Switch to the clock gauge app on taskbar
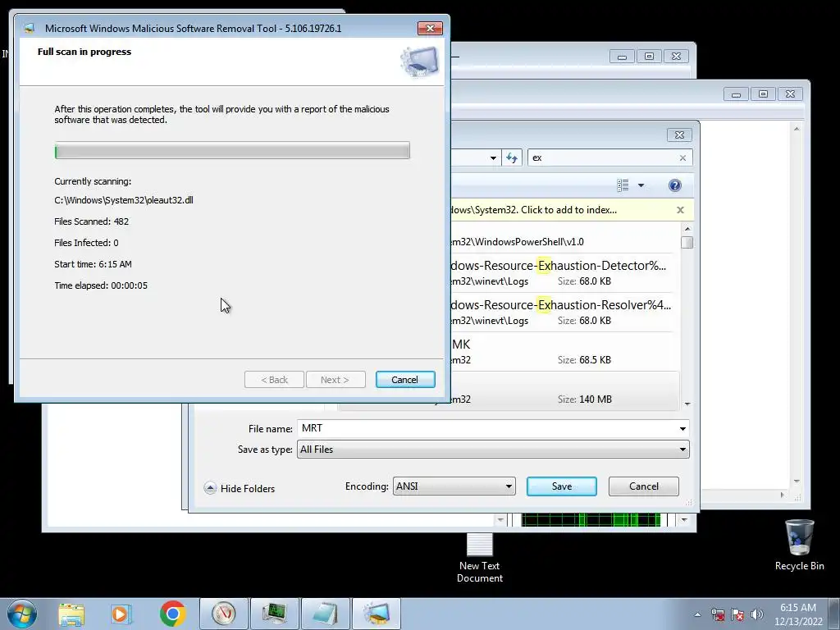This screenshot has width=840, height=630. (224, 614)
